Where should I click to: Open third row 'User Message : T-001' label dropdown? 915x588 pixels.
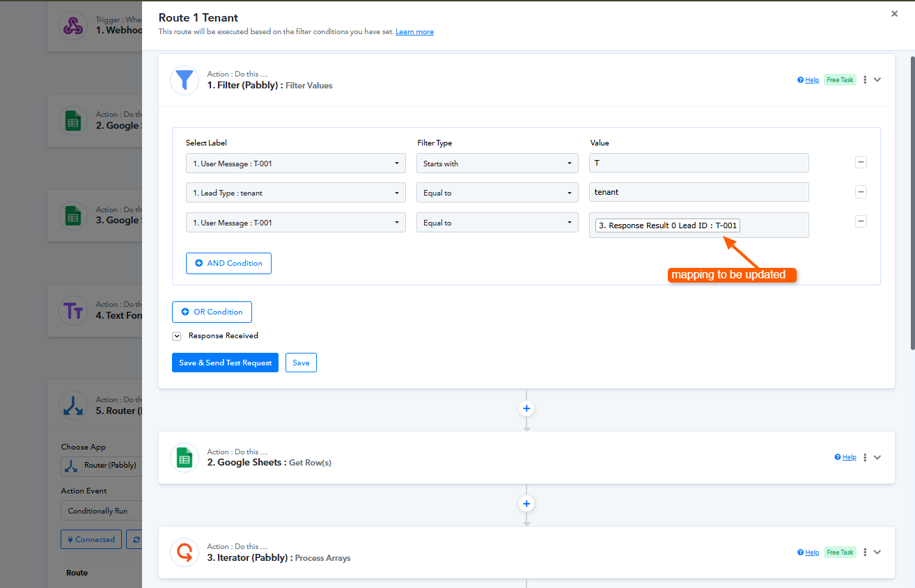(296, 223)
